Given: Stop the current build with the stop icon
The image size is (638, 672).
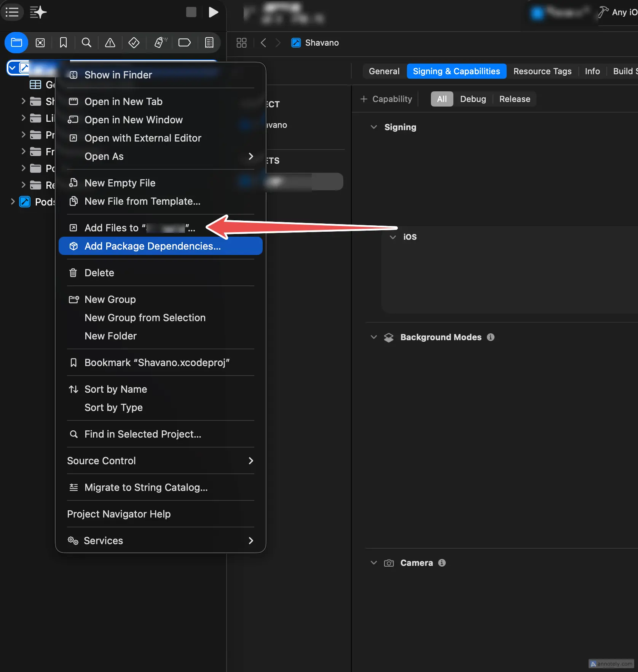Looking at the screenshot, I should click(x=191, y=12).
